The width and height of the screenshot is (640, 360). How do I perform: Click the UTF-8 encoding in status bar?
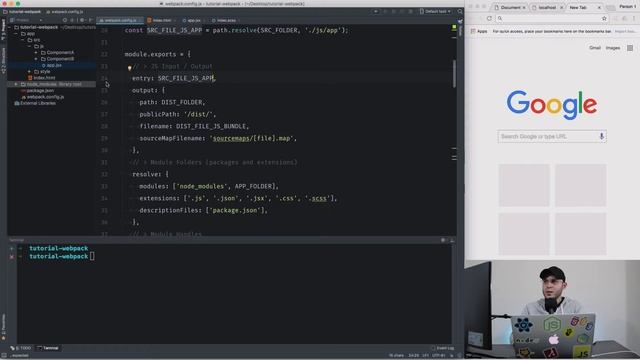point(439,356)
